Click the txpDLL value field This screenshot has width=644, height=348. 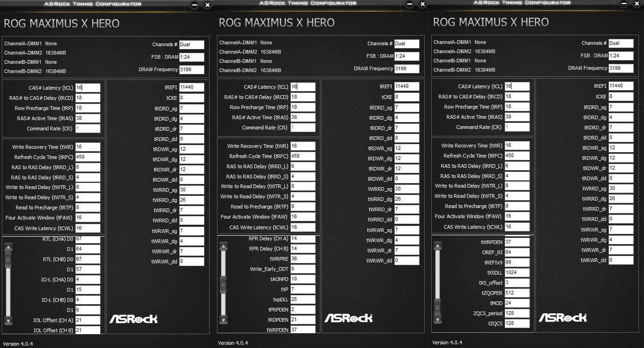click(x=303, y=299)
